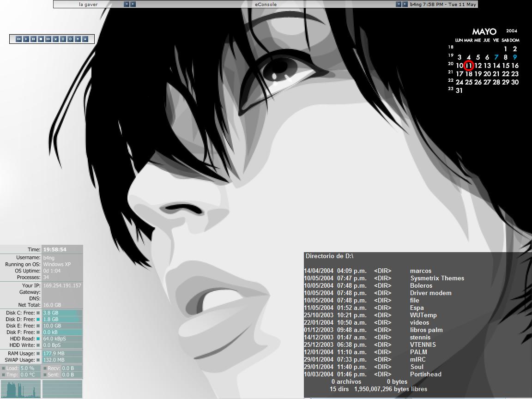Click the SWAP Usage indicator square

point(38,360)
